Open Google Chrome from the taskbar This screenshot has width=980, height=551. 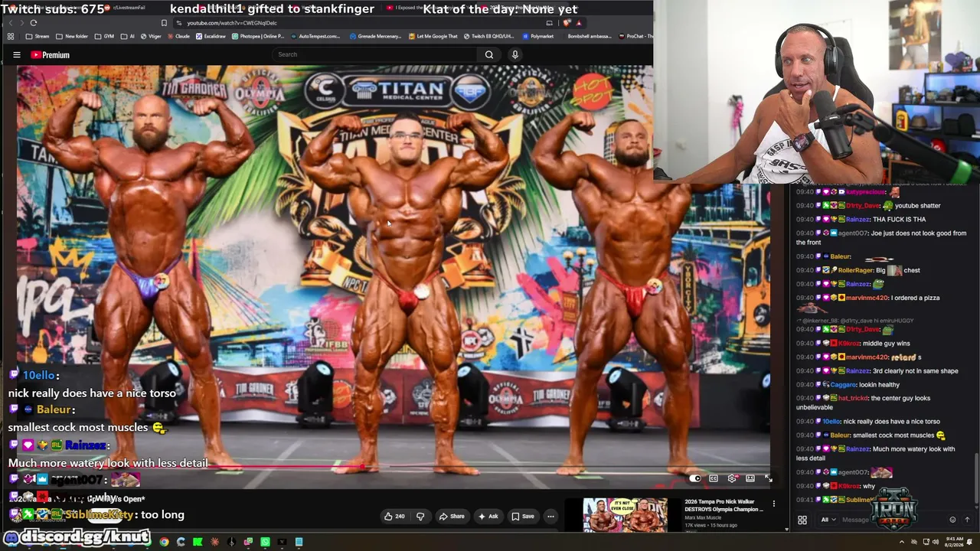tap(164, 542)
